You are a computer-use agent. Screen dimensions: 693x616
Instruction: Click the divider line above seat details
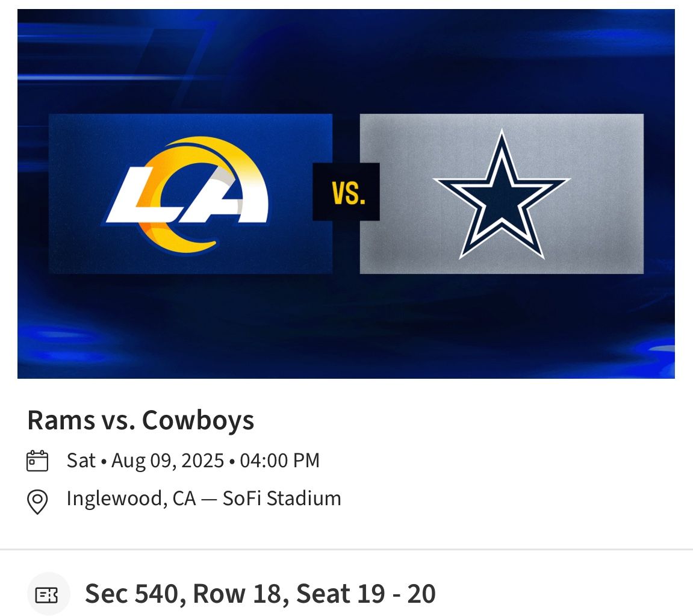pyautogui.click(x=346, y=549)
